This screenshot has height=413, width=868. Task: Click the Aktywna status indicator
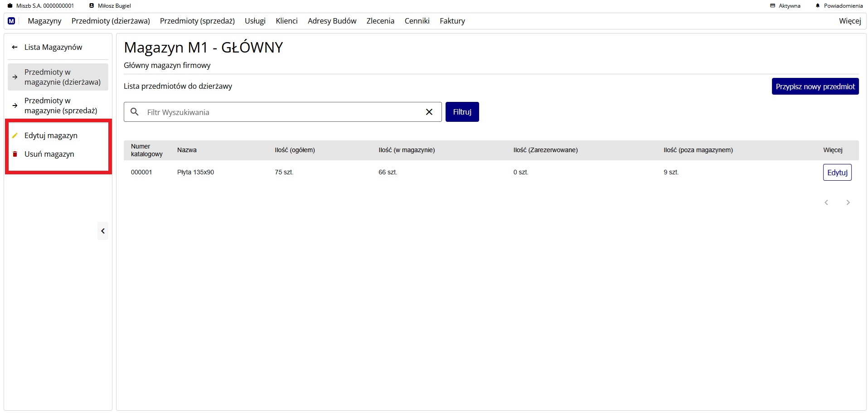785,6
